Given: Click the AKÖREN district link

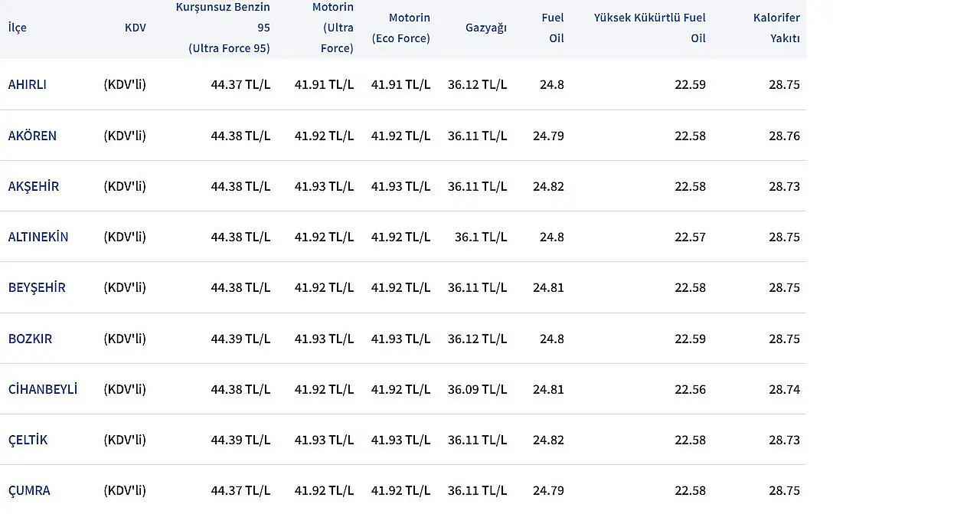Looking at the screenshot, I should coord(32,136).
